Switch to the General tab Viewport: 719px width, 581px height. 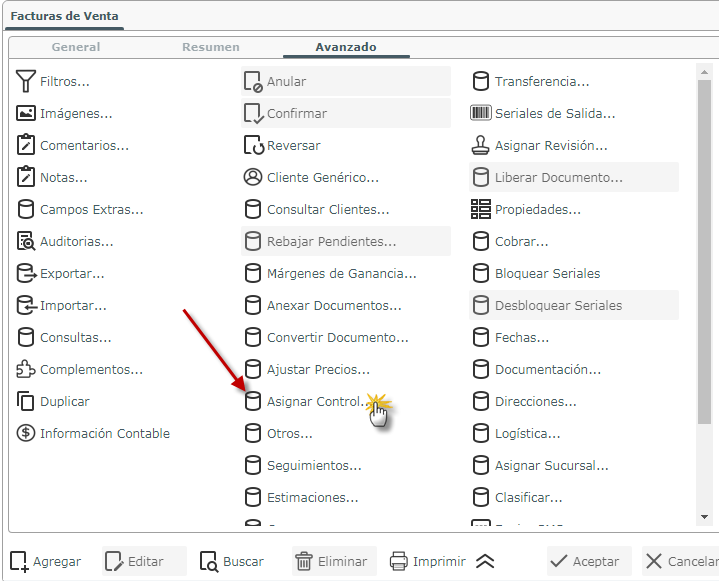click(76, 47)
